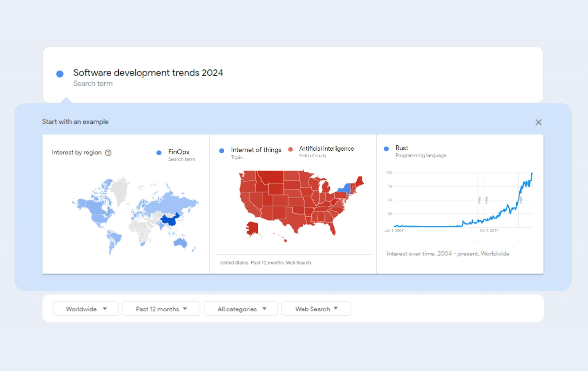Click the blue dot beside the search term
The image size is (588, 371).
60,73
